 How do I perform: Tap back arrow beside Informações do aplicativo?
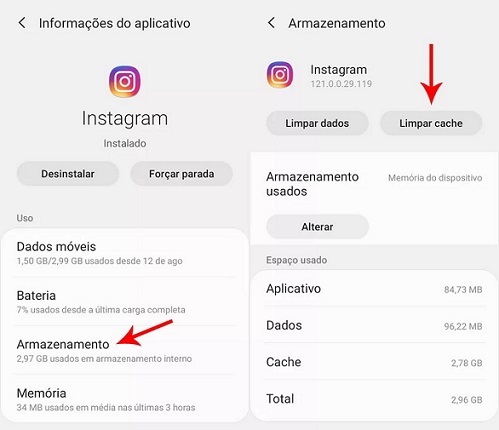pos(22,23)
